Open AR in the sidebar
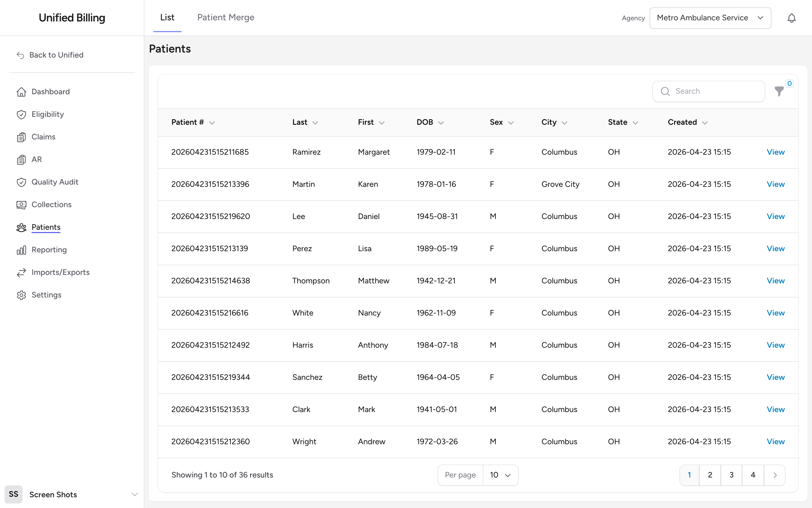 37,159
